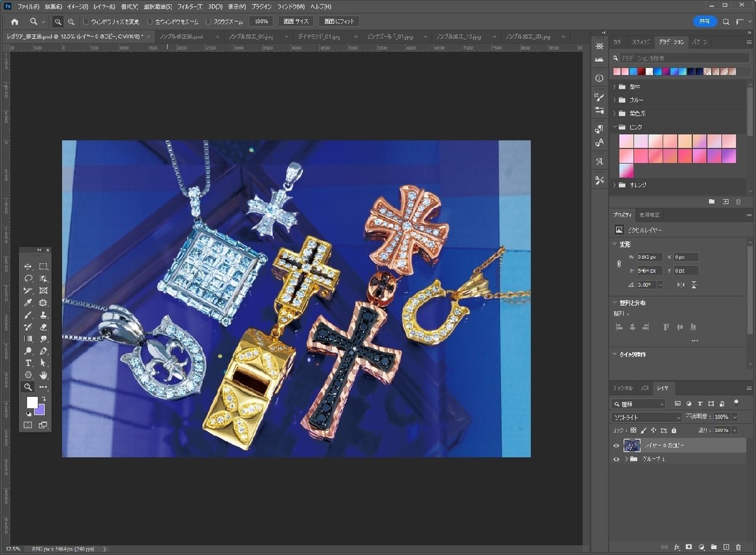The height and width of the screenshot is (555, 756).
Task: Click the 画面にフィット button
Action: coord(340,21)
